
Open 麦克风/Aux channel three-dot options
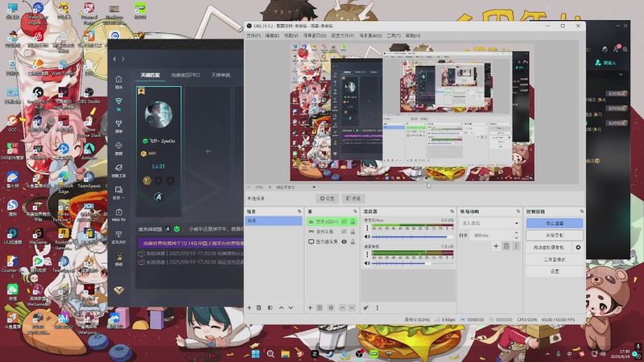[x=367, y=227]
